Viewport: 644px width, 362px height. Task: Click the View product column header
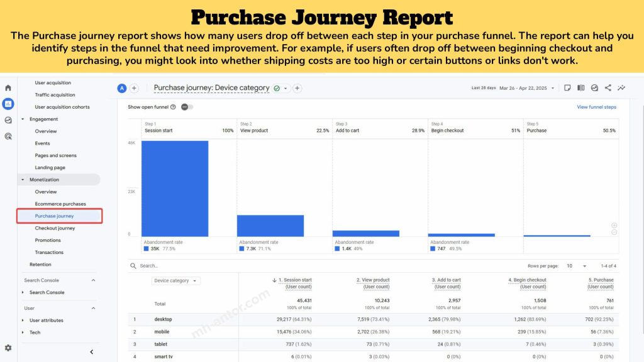373,283
